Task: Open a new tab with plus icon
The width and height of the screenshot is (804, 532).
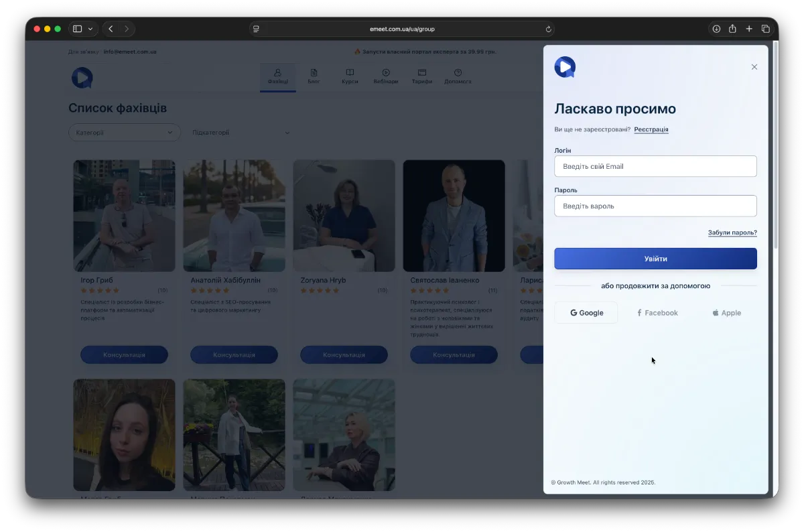Action: pos(749,29)
